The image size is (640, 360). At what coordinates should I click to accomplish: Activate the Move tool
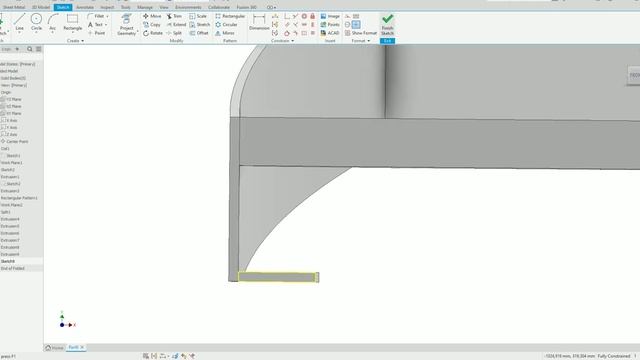[x=152, y=16]
